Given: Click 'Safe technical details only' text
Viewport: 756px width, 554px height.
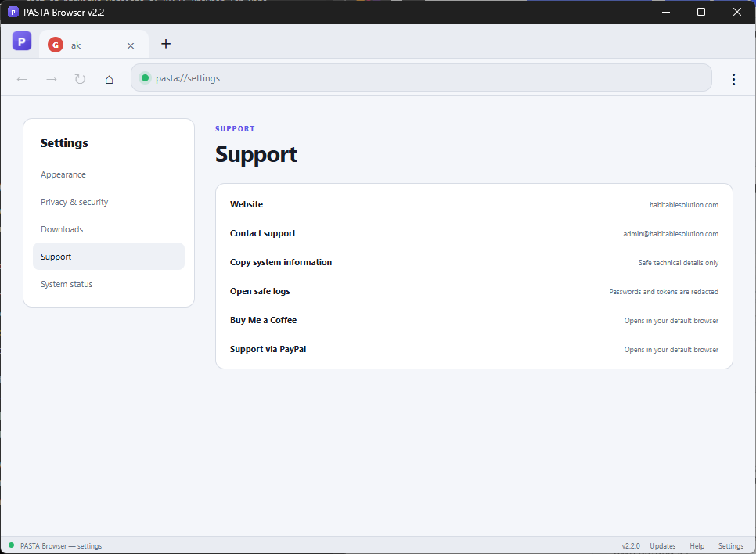Looking at the screenshot, I should coord(679,263).
